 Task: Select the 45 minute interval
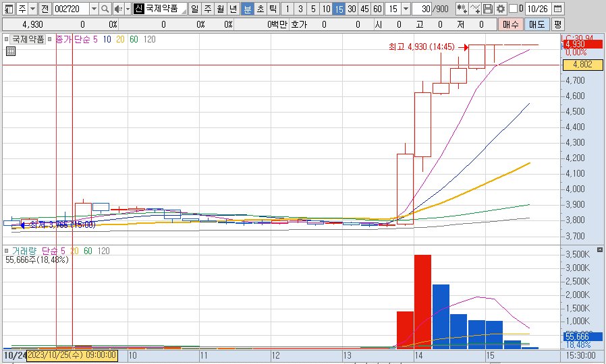pos(364,9)
